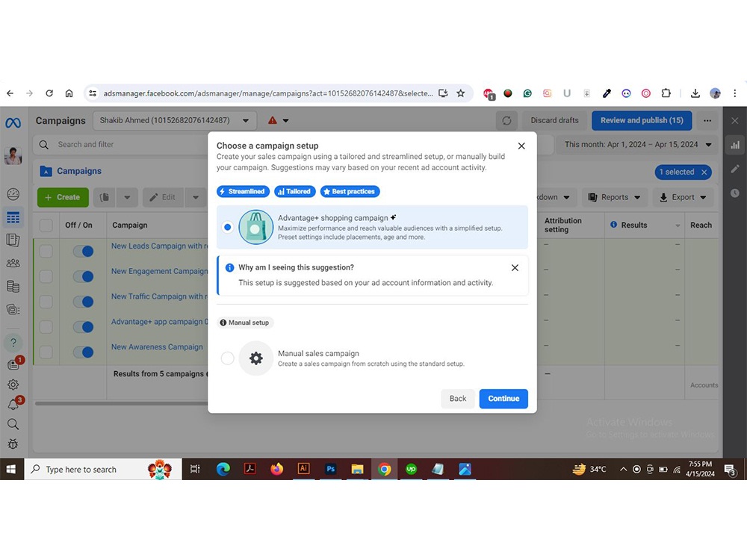Remove the 1 selected filter chip
This screenshot has height=560, width=747.
704,172
